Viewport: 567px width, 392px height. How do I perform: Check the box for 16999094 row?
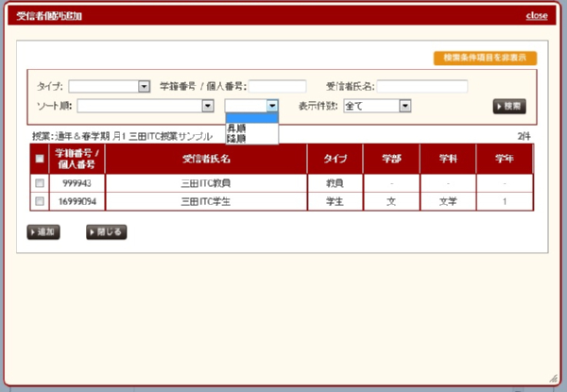click(x=39, y=201)
